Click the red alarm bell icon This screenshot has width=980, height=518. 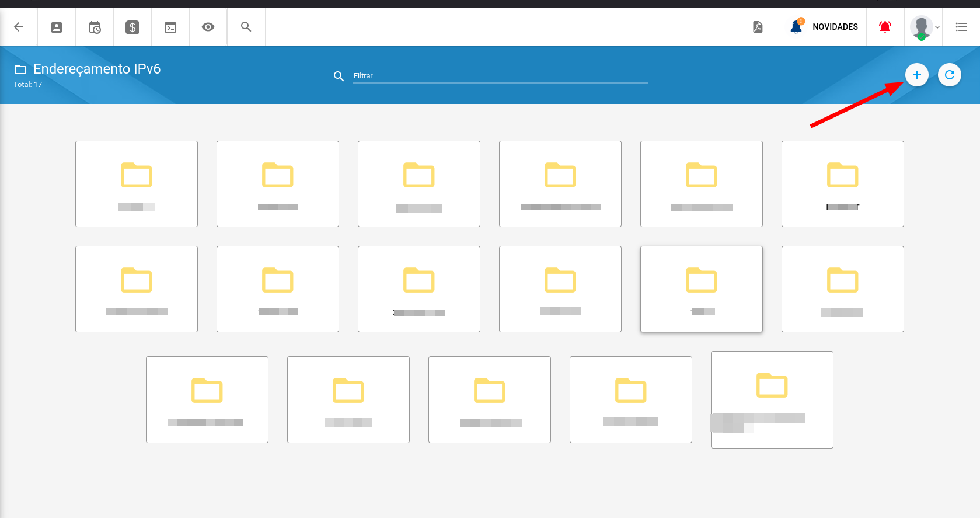click(x=885, y=27)
